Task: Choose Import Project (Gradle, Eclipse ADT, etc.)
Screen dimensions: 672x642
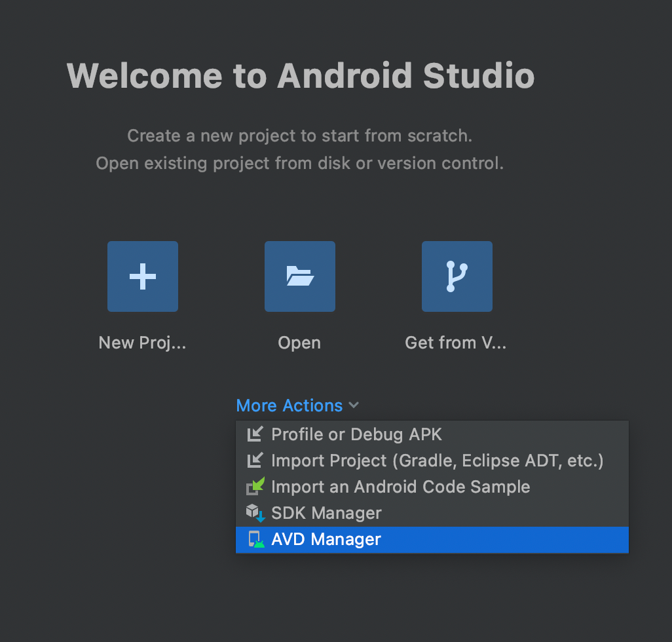Action: tap(432, 461)
